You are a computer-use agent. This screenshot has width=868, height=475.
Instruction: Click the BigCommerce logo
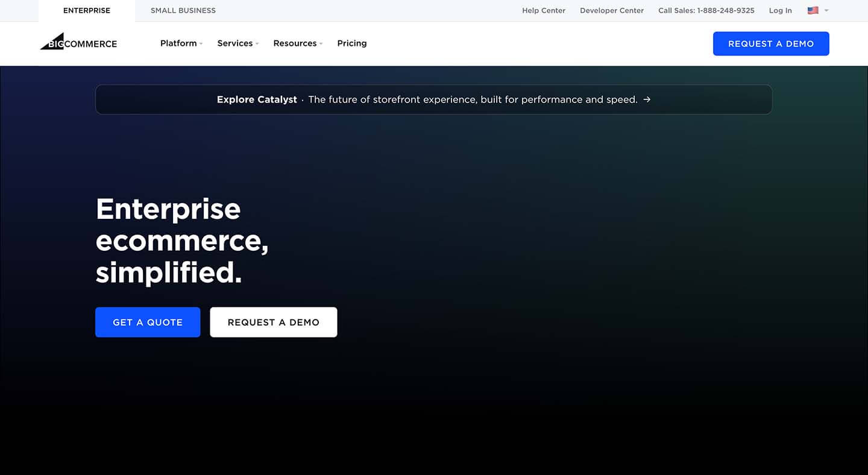[78, 42]
